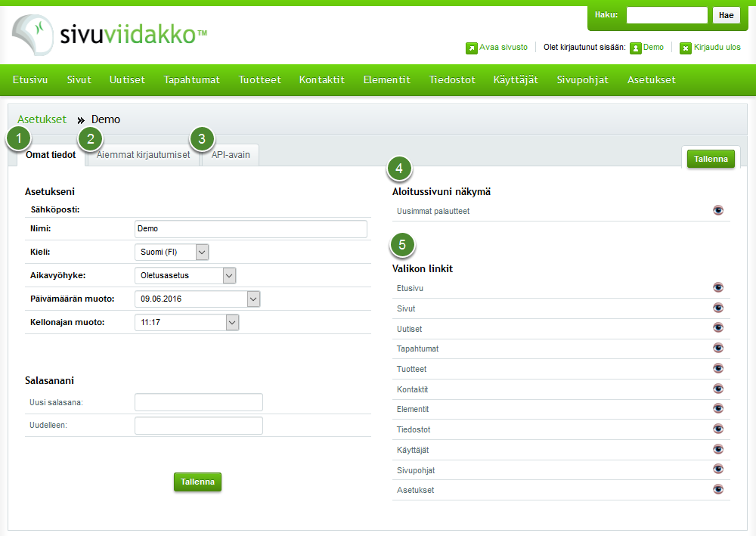Click the Avaa sivusto link
The image size is (756, 536).
click(x=503, y=47)
